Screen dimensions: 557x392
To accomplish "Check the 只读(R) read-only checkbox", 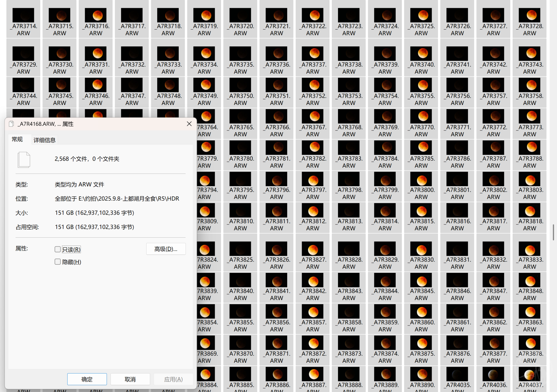I will [x=58, y=249].
